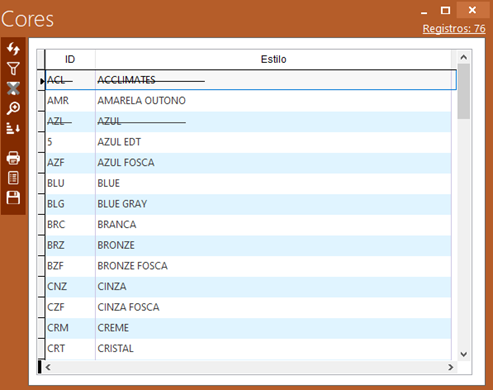Select the BRONZE FOSCA row
This screenshot has width=493, height=390.
point(248,266)
